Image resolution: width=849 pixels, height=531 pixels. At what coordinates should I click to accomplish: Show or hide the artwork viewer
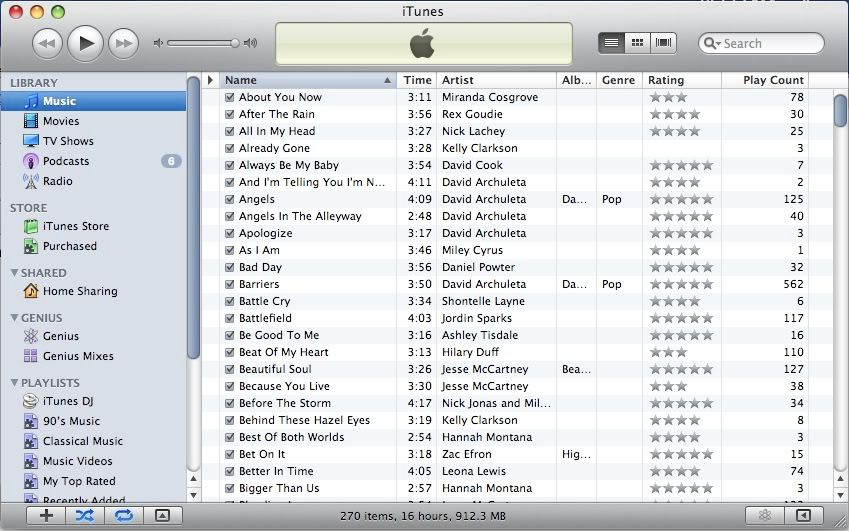click(x=162, y=516)
